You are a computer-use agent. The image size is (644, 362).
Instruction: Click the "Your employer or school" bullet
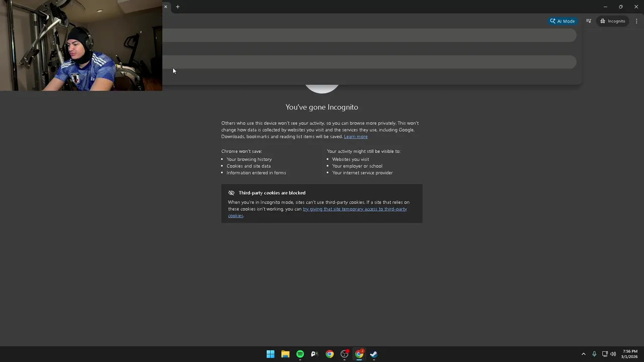tap(357, 166)
